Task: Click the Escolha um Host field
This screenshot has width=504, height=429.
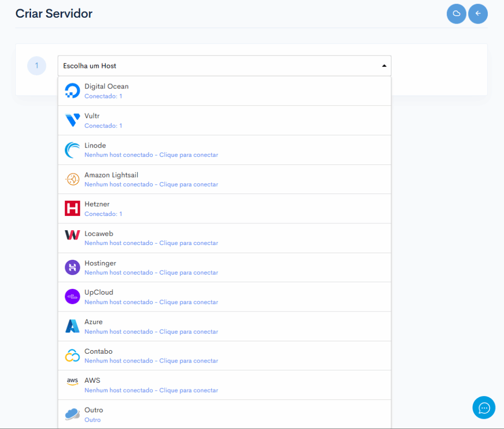Action: [224, 66]
